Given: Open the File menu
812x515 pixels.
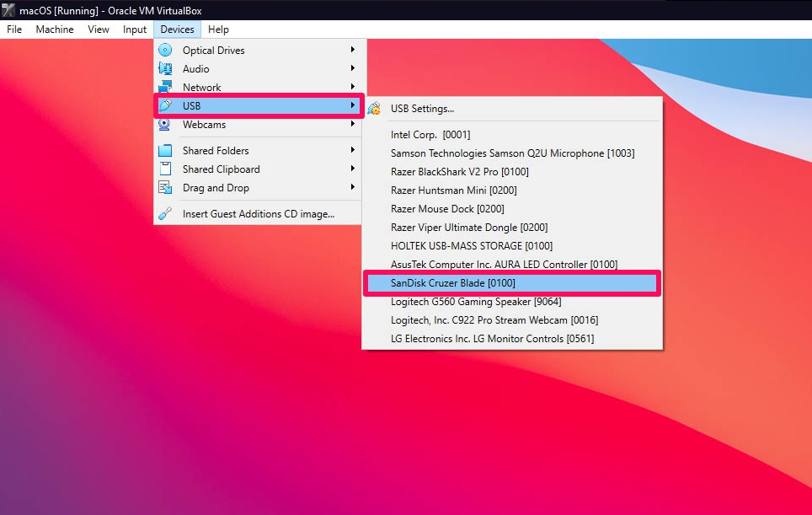Looking at the screenshot, I should (x=14, y=30).
